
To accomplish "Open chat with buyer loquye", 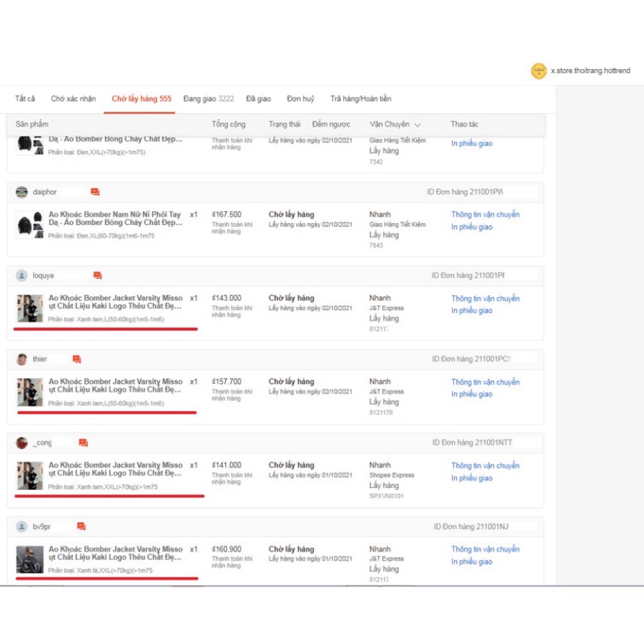I will pos(98,275).
